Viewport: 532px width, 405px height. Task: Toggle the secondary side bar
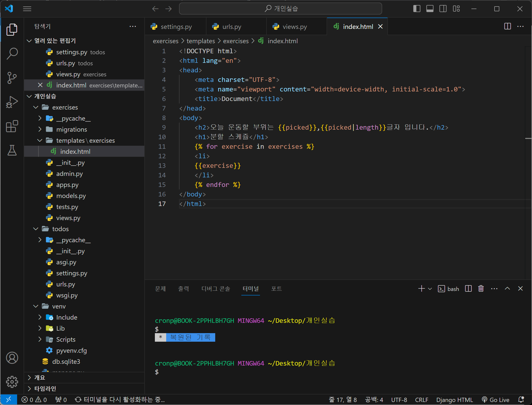click(443, 9)
